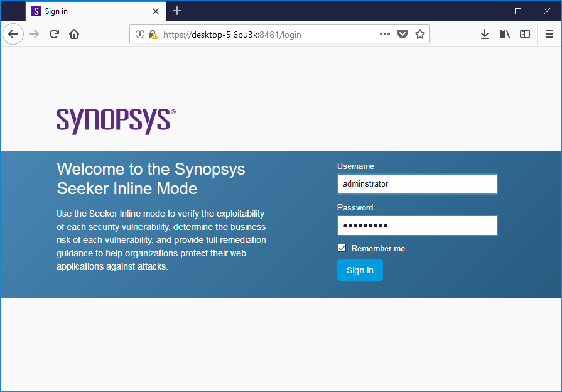Click the site information padlock warning icon
This screenshot has width=562, height=392.
[153, 35]
